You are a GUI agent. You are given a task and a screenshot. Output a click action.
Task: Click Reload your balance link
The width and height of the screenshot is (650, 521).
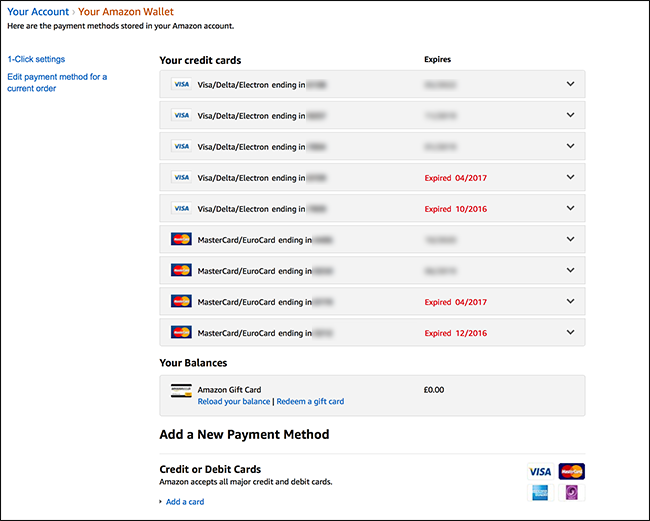234,401
